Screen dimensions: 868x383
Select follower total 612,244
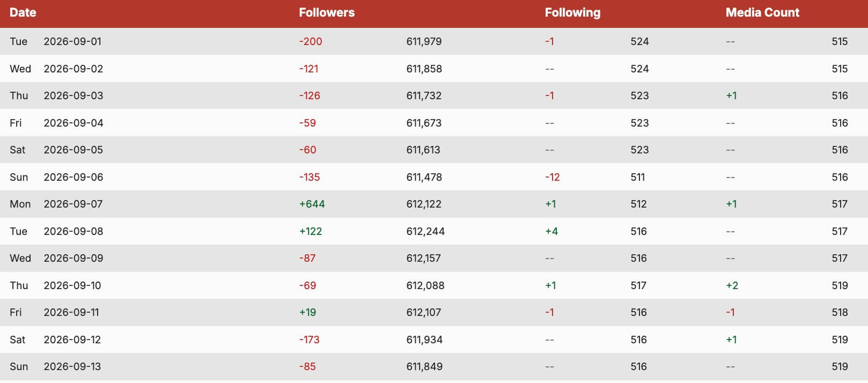click(x=425, y=232)
